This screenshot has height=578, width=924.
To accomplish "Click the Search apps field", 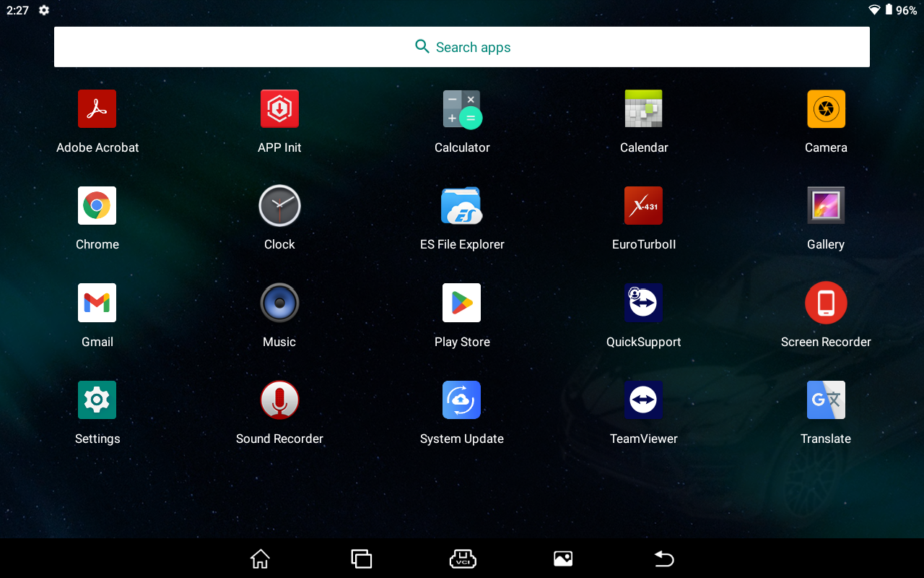I will click(462, 47).
